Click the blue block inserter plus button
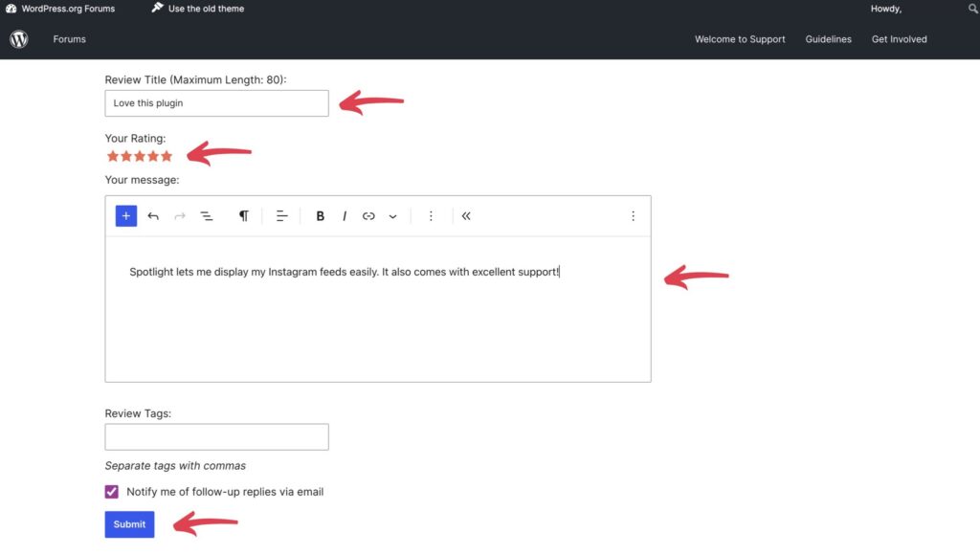This screenshot has width=980, height=555. [x=126, y=216]
